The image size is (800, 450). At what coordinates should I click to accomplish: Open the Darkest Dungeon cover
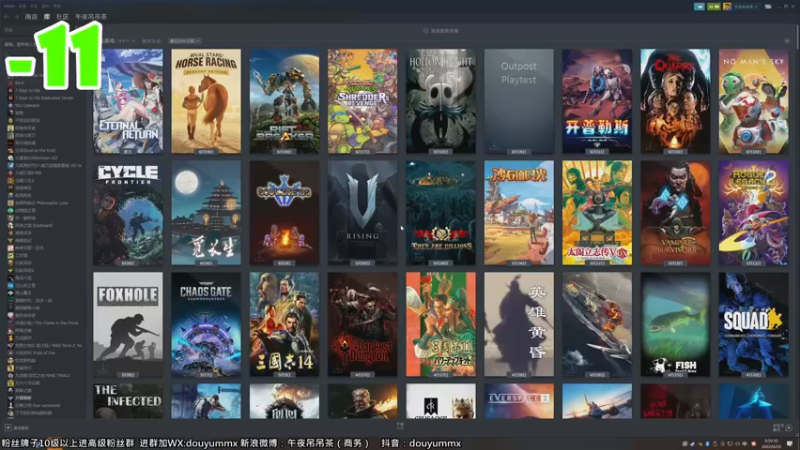coord(362,324)
